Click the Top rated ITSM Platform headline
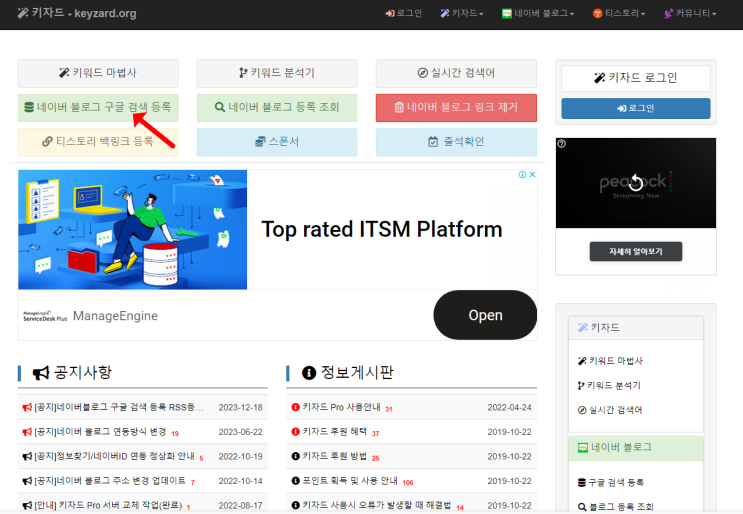 point(382,229)
